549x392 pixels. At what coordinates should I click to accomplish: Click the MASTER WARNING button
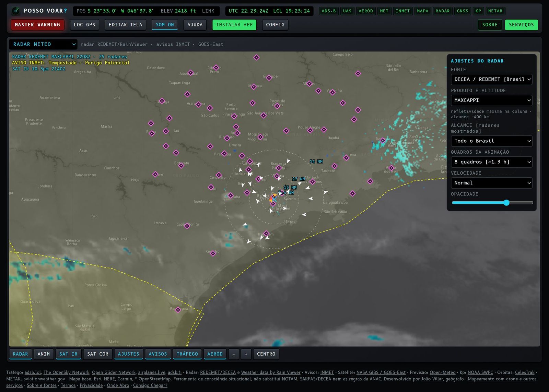click(x=37, y=25)
